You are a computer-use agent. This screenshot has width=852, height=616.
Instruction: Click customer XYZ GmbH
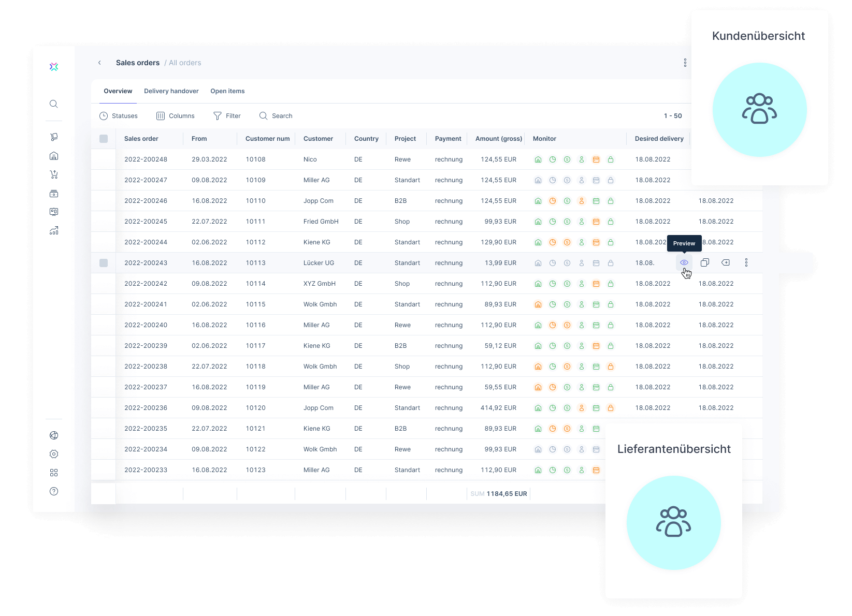(x=320, y=284)
